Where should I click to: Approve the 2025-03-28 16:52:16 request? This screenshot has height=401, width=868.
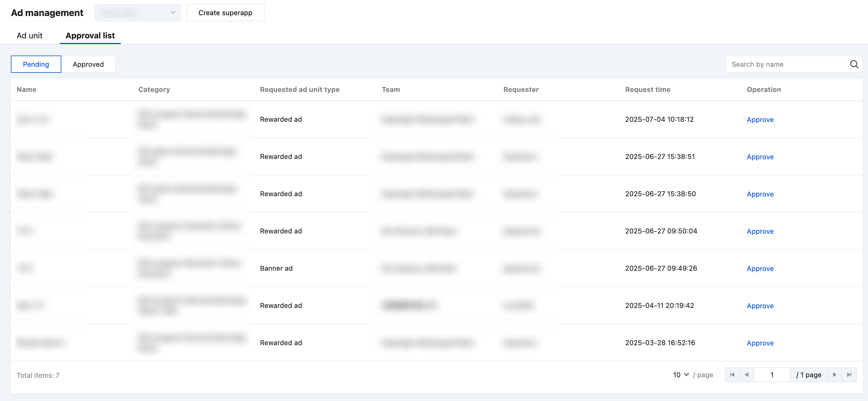(x=760, y=343)
